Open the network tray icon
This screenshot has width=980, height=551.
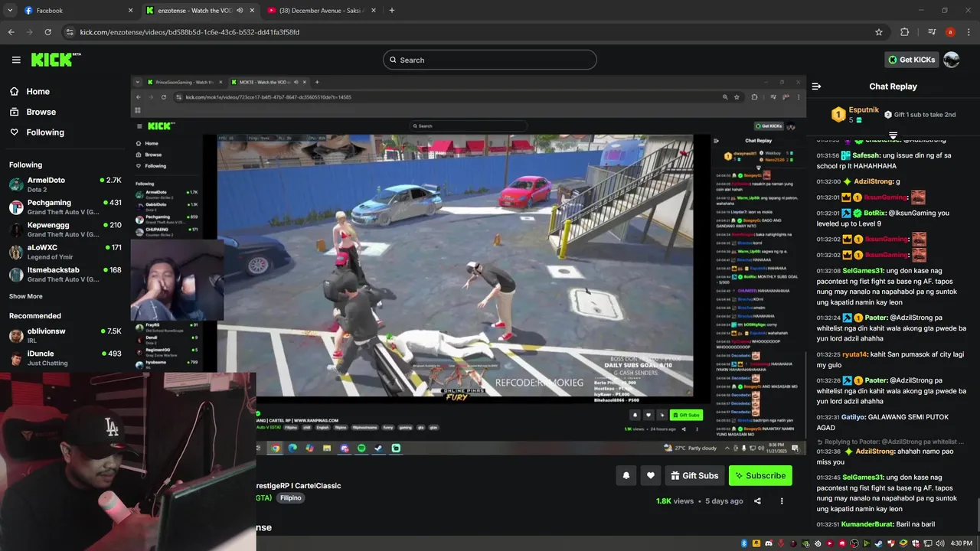coord(928,543)
